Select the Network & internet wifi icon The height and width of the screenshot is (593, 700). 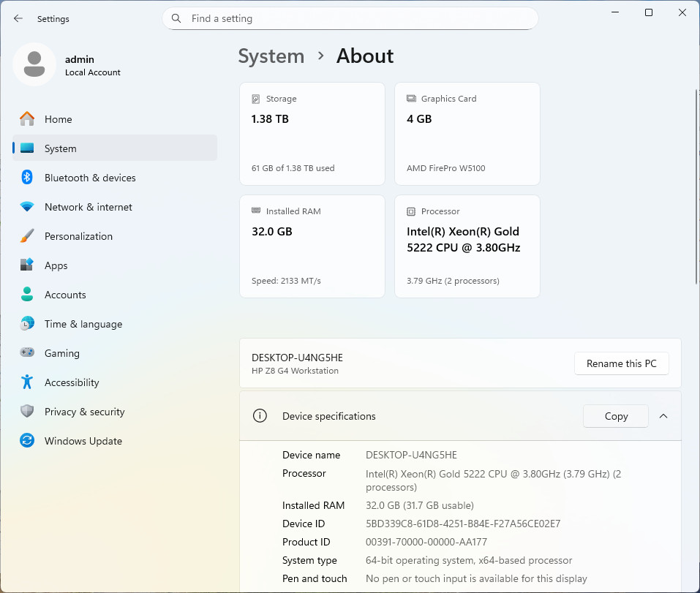pyautogui.click(x=27, y=207)
